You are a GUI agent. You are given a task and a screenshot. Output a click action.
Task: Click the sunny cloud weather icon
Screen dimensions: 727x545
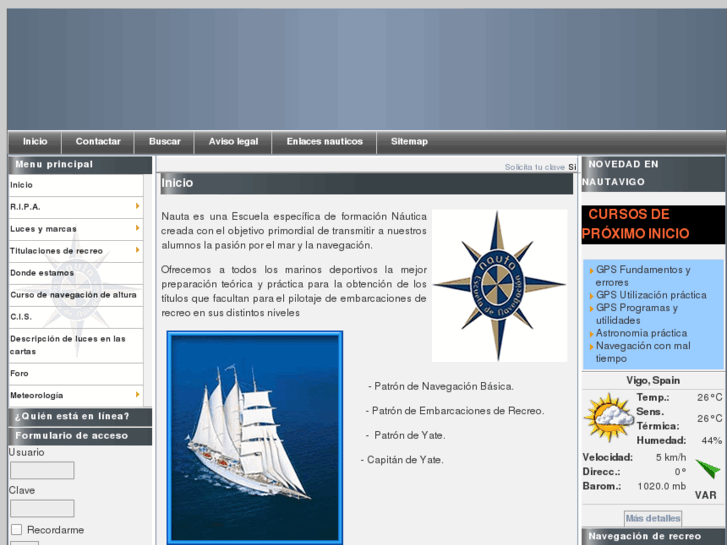click(x=609, y=417)
